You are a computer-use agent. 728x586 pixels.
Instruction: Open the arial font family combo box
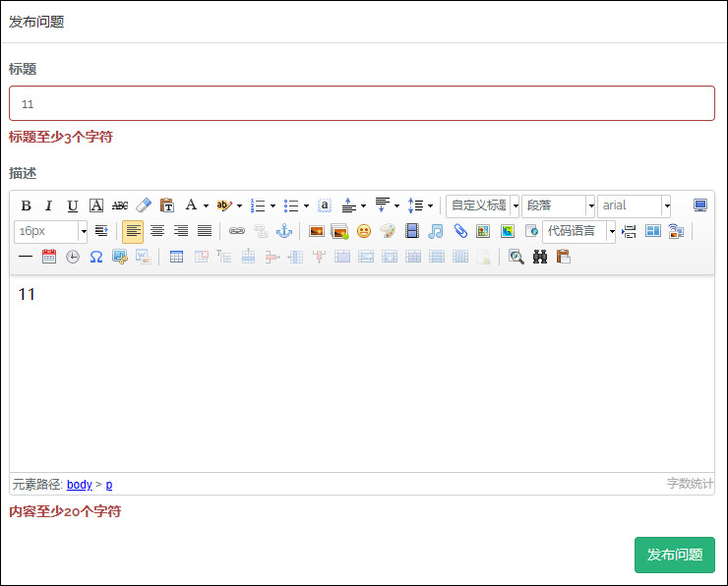pos(634,205)
